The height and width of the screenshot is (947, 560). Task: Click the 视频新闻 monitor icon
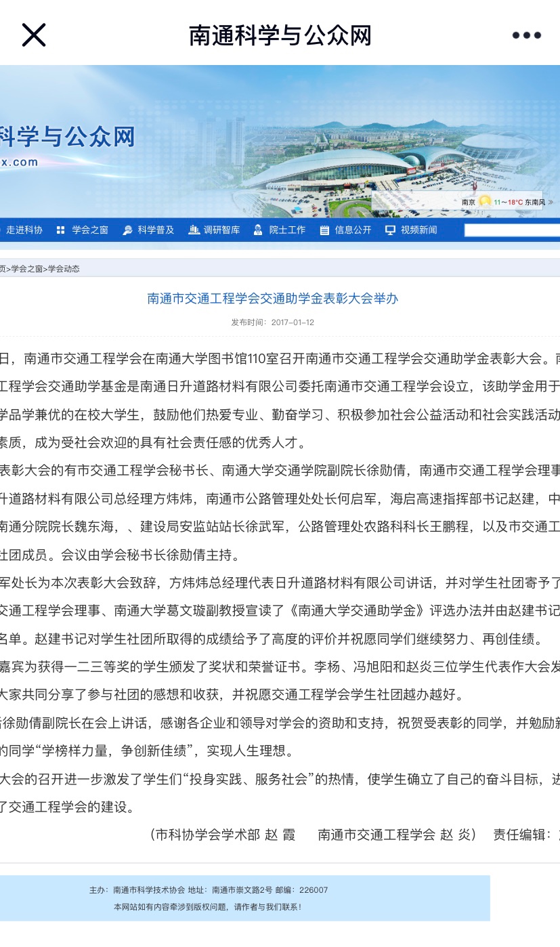coord(390,230)
